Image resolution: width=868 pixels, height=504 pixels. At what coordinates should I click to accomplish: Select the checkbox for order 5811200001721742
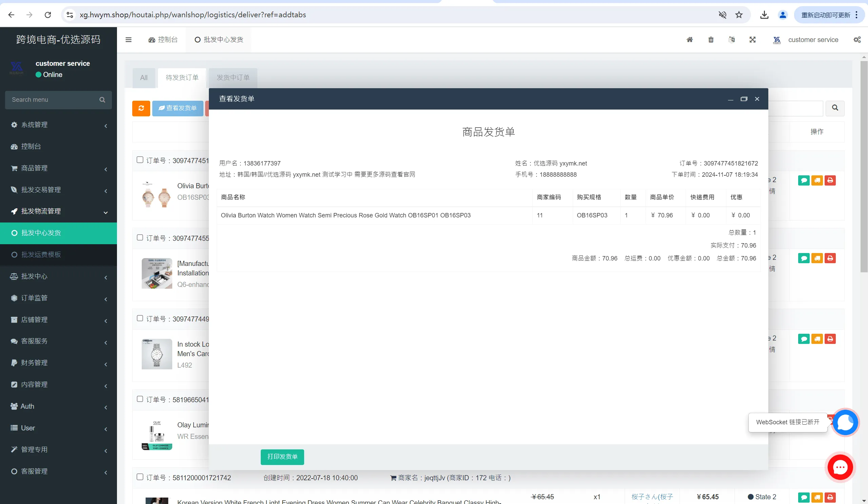pos(140,477)
